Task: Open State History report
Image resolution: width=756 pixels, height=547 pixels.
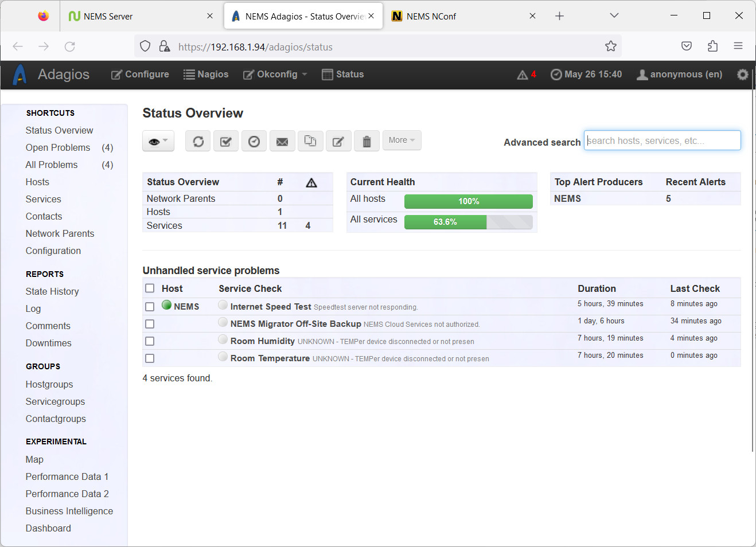Action: pos(52,291)
